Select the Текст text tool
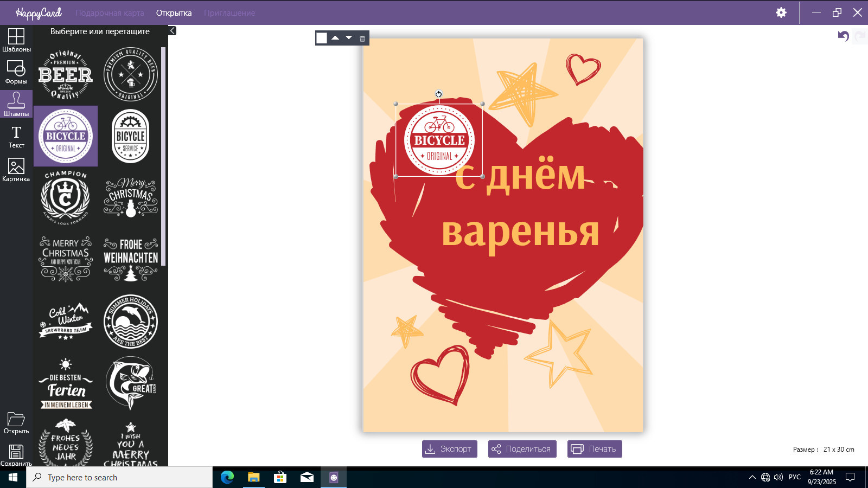 16,137
